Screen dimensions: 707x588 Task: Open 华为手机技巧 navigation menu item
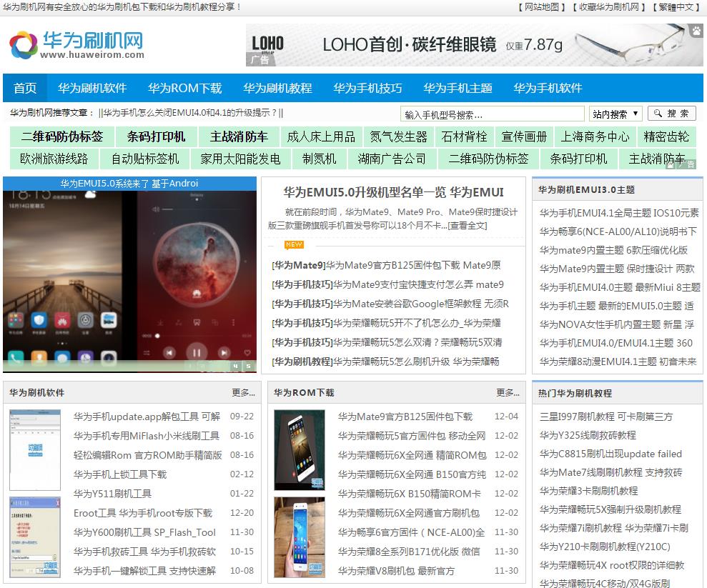point(367,88)
